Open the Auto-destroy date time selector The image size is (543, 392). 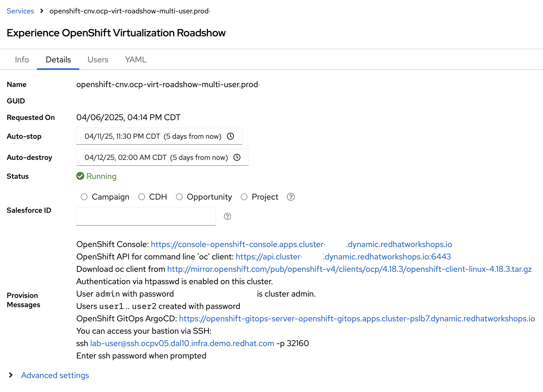(162, 157)
